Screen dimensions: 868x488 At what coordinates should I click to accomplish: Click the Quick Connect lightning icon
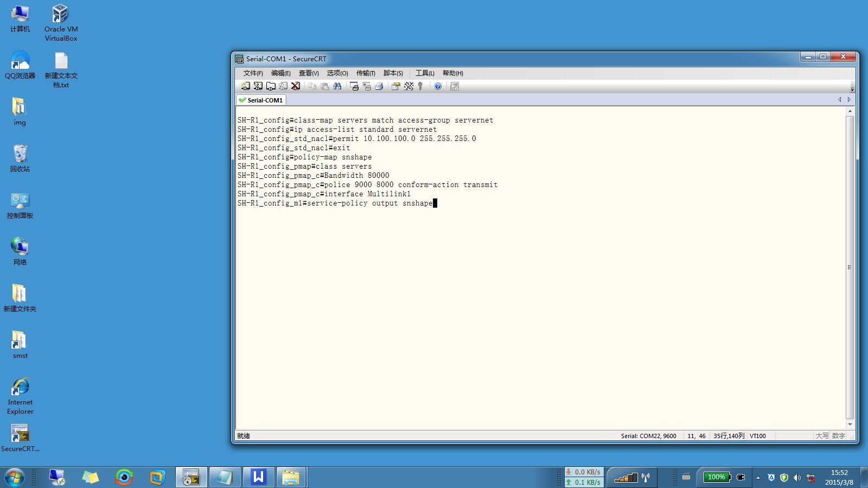[258, 86]
